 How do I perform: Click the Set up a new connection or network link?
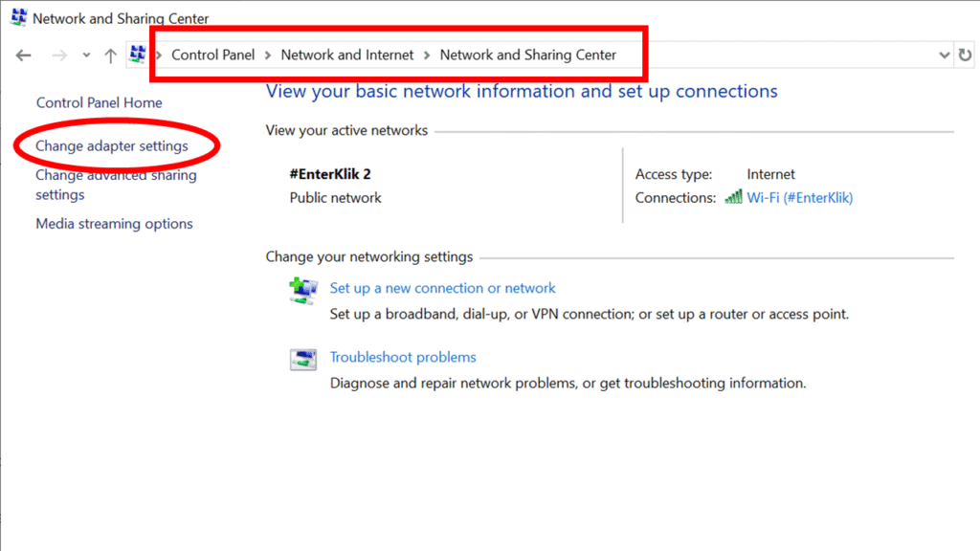click(442, 288)
